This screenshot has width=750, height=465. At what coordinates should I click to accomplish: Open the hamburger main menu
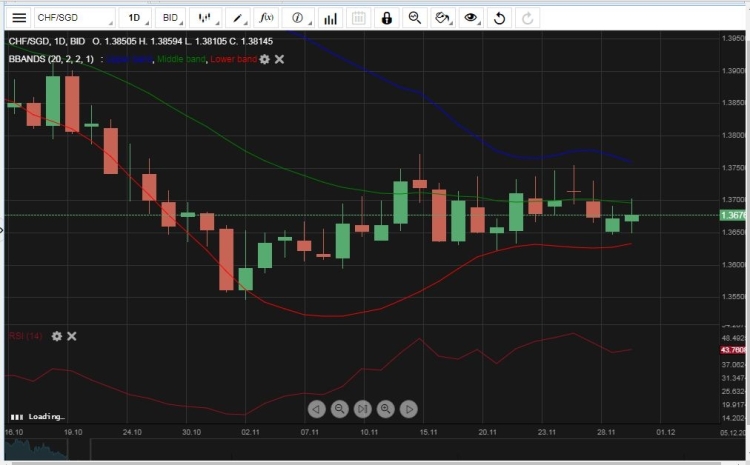point(19,18)
